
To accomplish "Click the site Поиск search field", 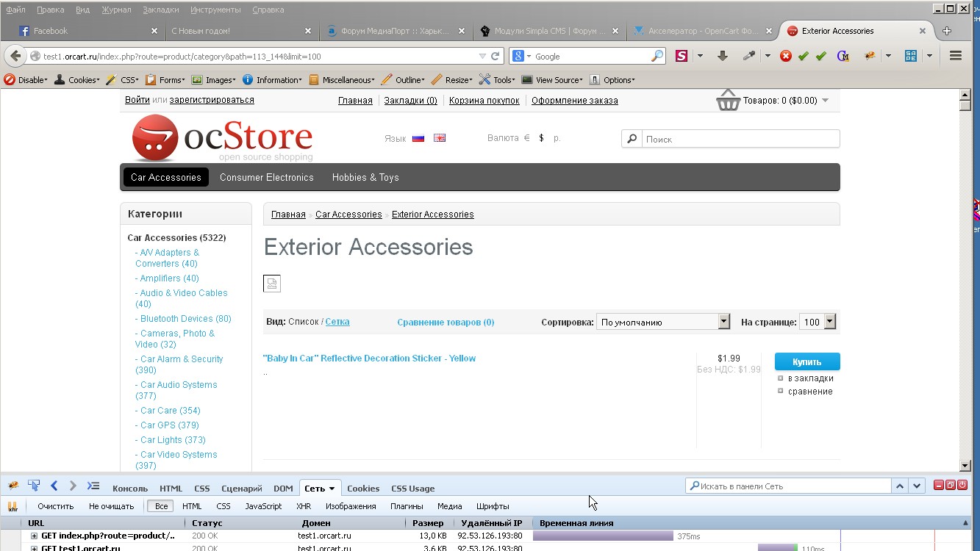I will coord(740,139).
